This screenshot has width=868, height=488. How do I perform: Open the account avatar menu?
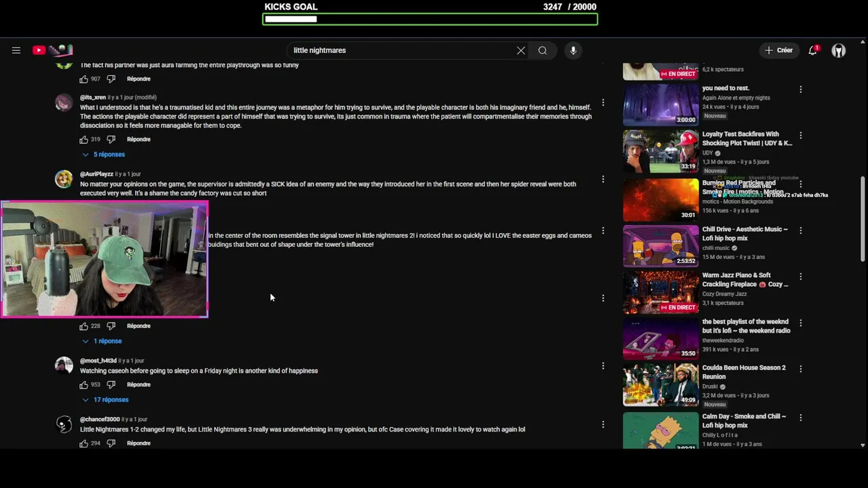click(839, 50)
